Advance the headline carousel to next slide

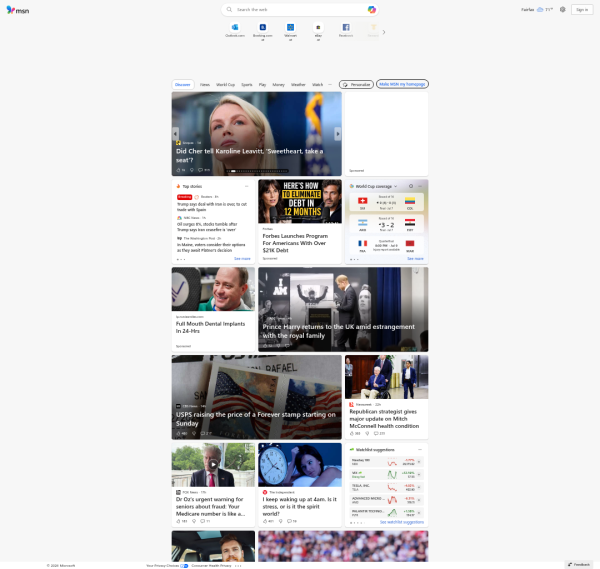click(338, 134)
